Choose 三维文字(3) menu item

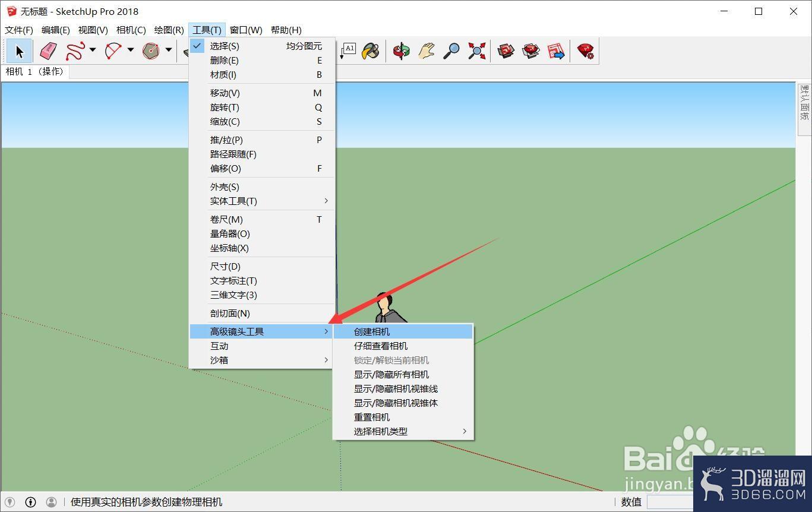pyautogui.click(x=262, y=295)
